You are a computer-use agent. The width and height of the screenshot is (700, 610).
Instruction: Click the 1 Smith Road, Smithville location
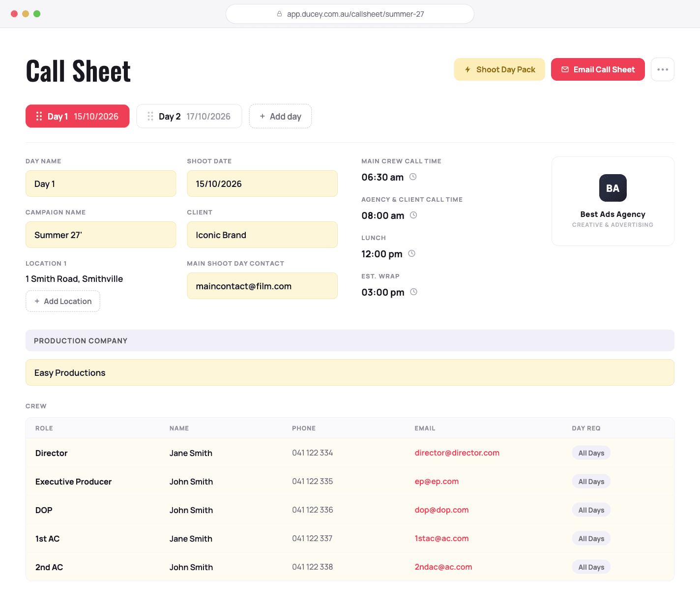74,279
